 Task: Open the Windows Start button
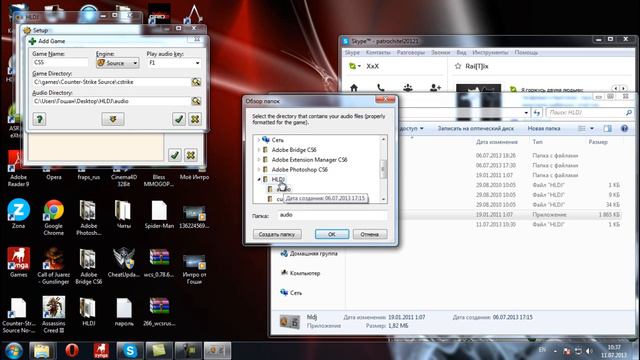(14, 351)
